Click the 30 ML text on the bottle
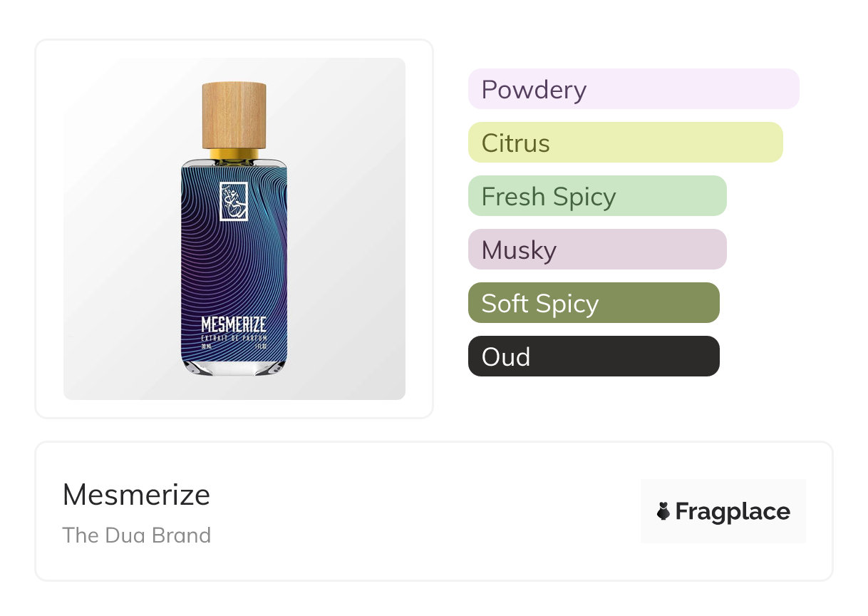868x616 pixels. tap(207, 346)
